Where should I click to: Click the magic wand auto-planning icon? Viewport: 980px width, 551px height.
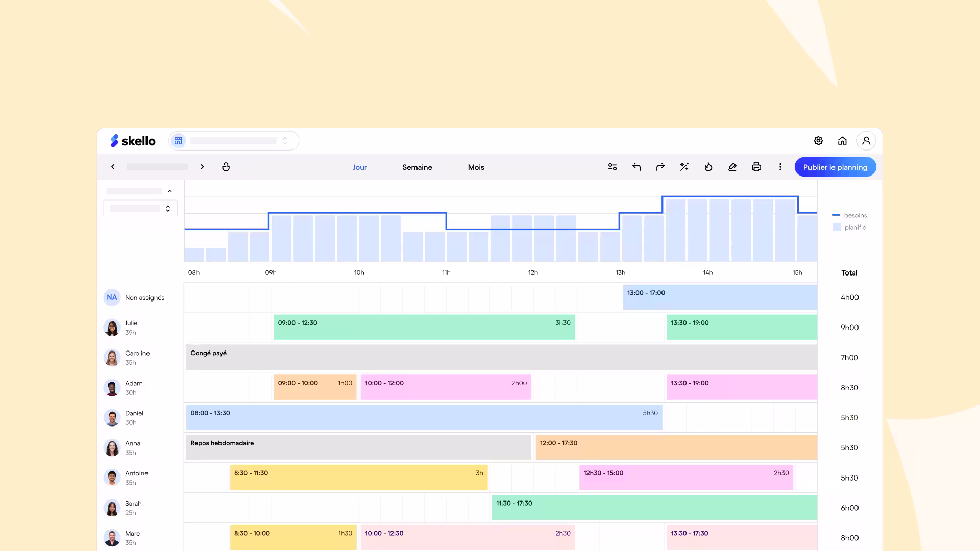(x=684, y=167)
